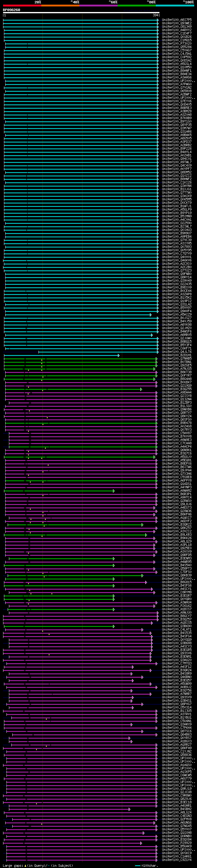
Task: Select label UniRef100_A4YNP3
Action: click(177, 487)
